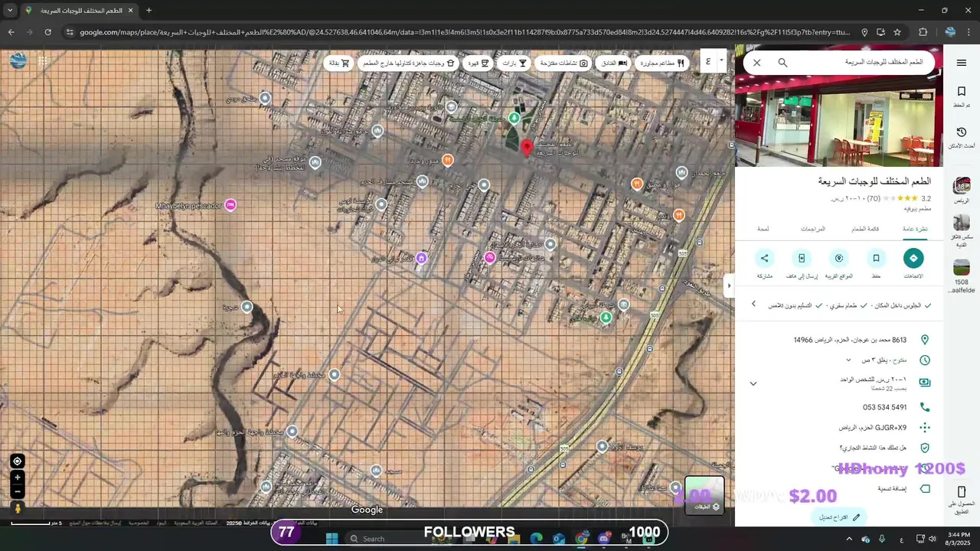Click the Layers (الطبقات) map type thumbnail
Screen dimensions: 980x551
point(704,495)
